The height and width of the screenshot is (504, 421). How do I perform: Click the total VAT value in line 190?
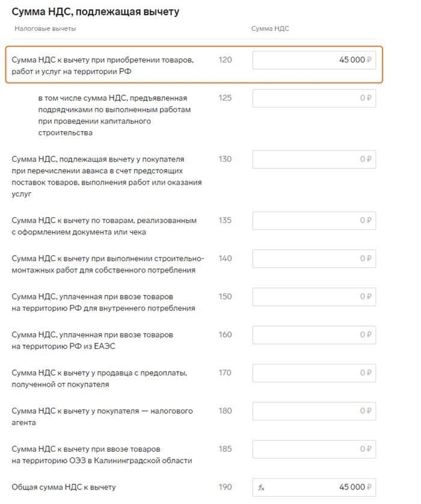(x=351, y=487)
